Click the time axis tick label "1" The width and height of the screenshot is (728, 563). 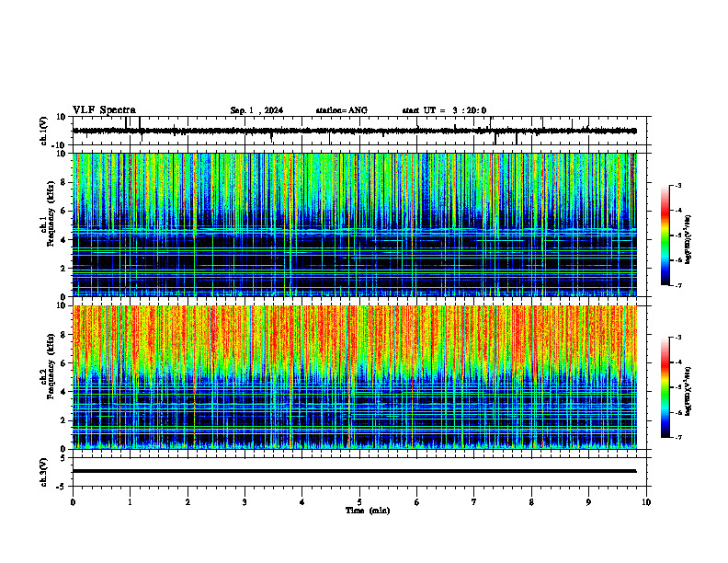[131, 502]
